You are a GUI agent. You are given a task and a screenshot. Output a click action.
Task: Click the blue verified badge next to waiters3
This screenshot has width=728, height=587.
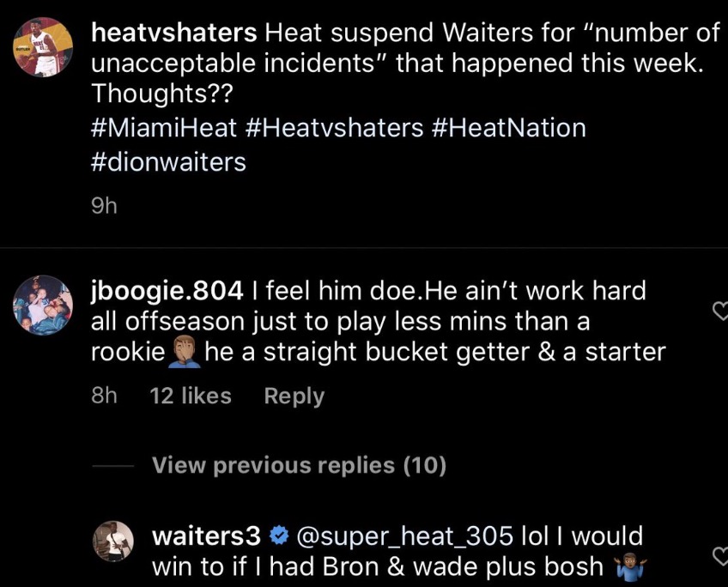(279, 537)
